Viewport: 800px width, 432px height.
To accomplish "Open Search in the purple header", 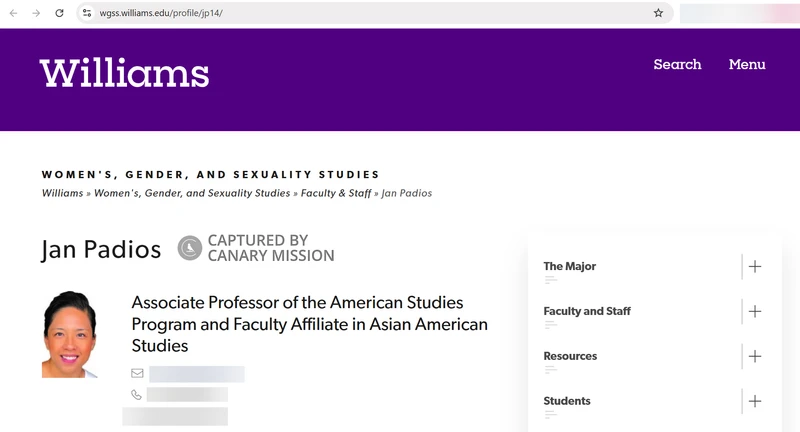I will [x=677, y=64].
